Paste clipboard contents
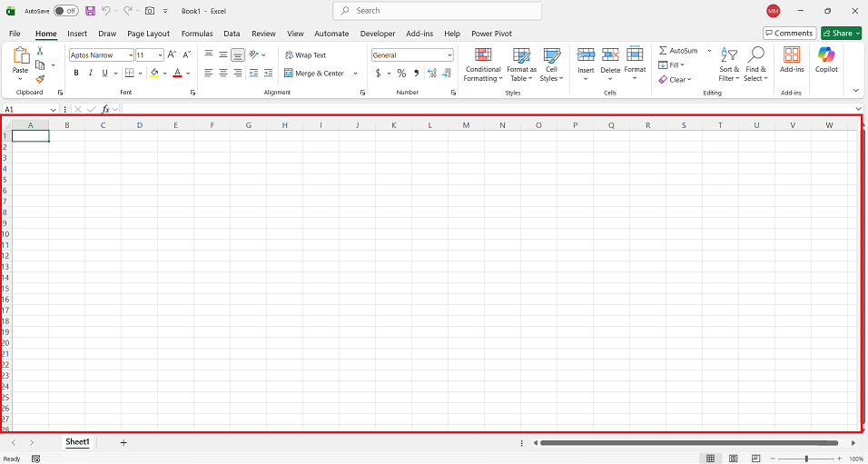 [x=21, y=61]
